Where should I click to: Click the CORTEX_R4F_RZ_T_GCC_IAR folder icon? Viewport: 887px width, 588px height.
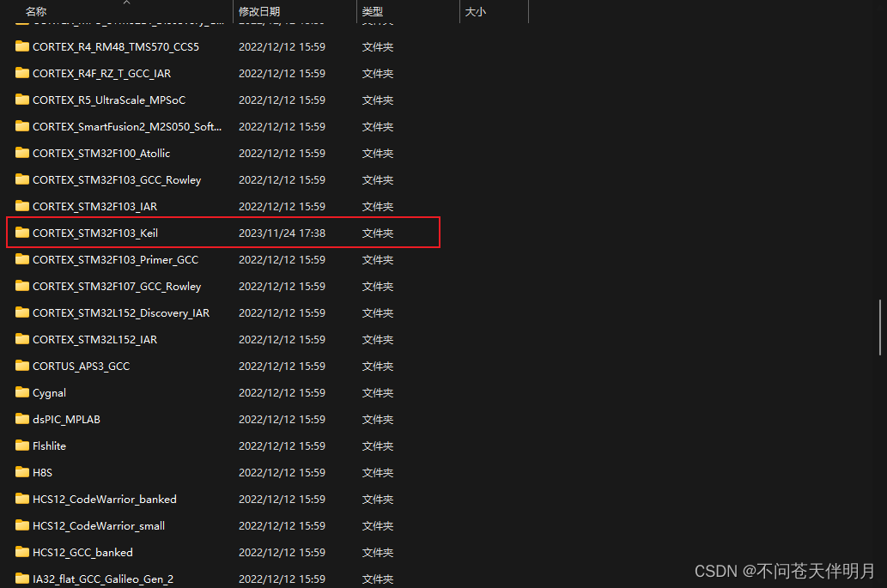coord(22,73)
